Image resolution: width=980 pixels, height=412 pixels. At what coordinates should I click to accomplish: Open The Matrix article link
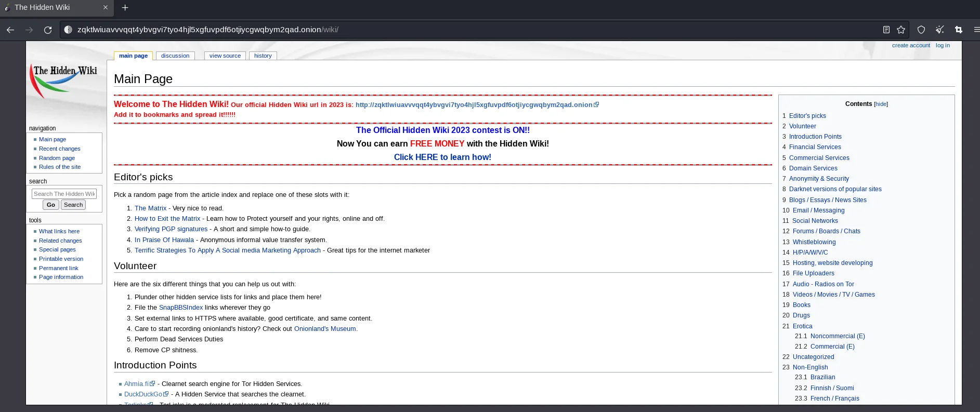coord(151,208)
